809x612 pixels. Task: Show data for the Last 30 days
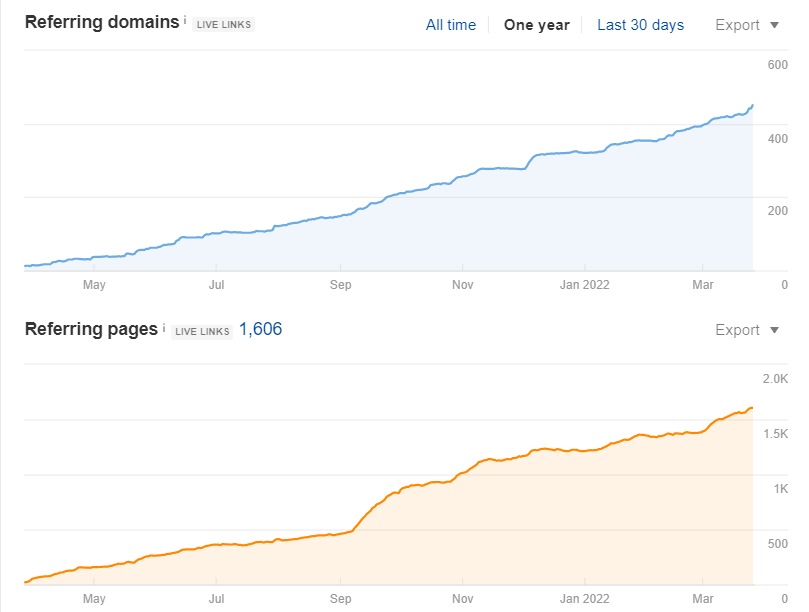tap(640, 25)
